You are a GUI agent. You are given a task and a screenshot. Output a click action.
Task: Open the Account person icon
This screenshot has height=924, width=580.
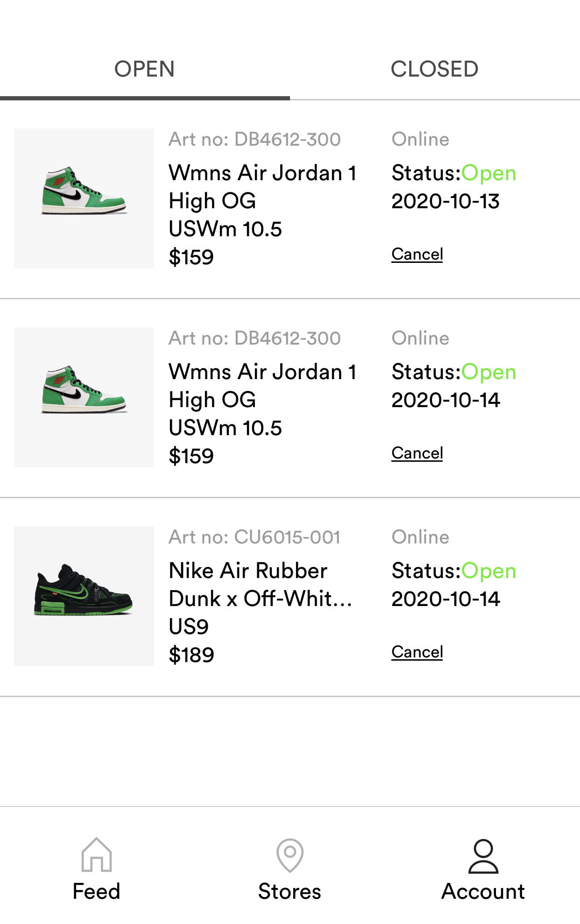pos(483,856)
